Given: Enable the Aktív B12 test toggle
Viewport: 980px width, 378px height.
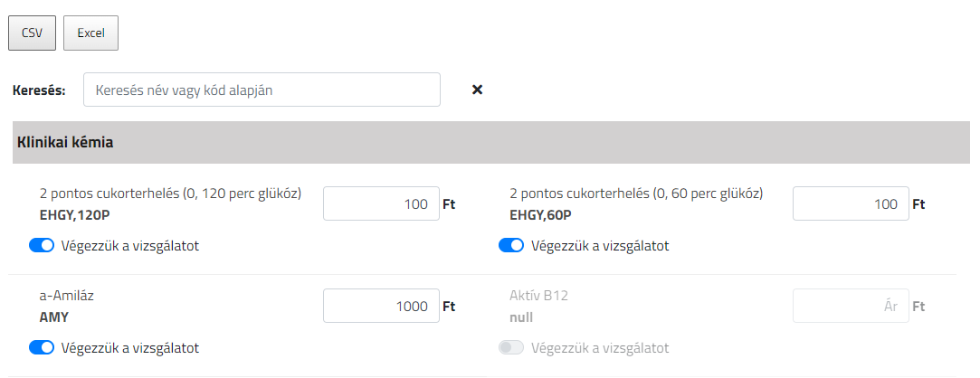Looking at the screenshot, I should [x=511, y=348].
